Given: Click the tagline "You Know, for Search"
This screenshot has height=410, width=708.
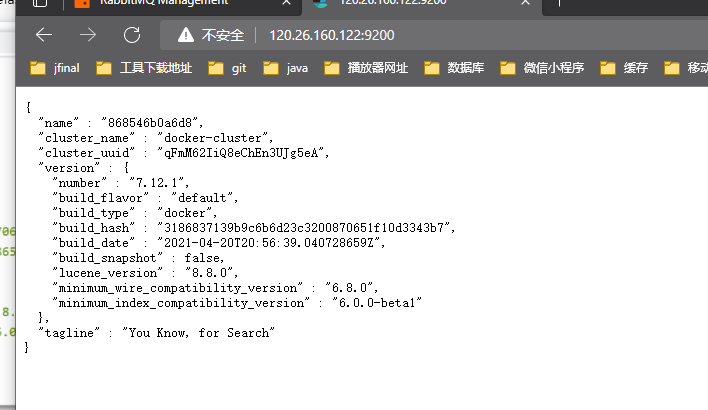Looking at the screenshot, I should pyautogui.click(x=198, y=333).
